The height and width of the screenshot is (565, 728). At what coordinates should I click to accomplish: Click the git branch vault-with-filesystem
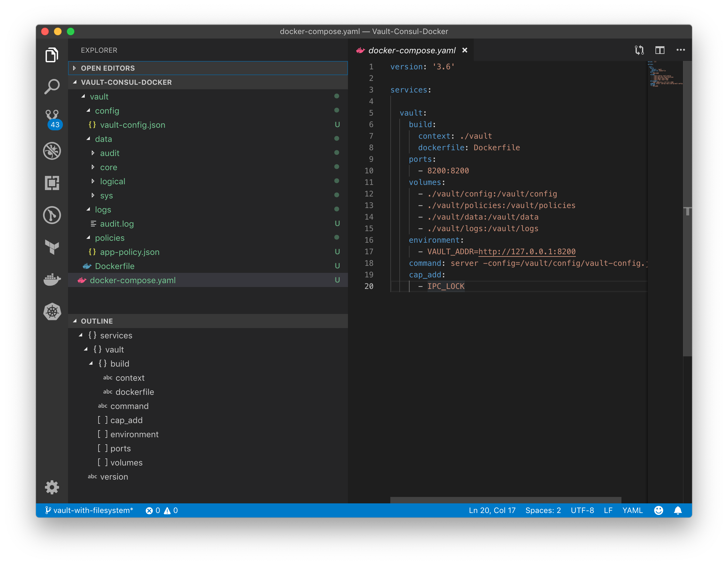click(x=89, y=510)
